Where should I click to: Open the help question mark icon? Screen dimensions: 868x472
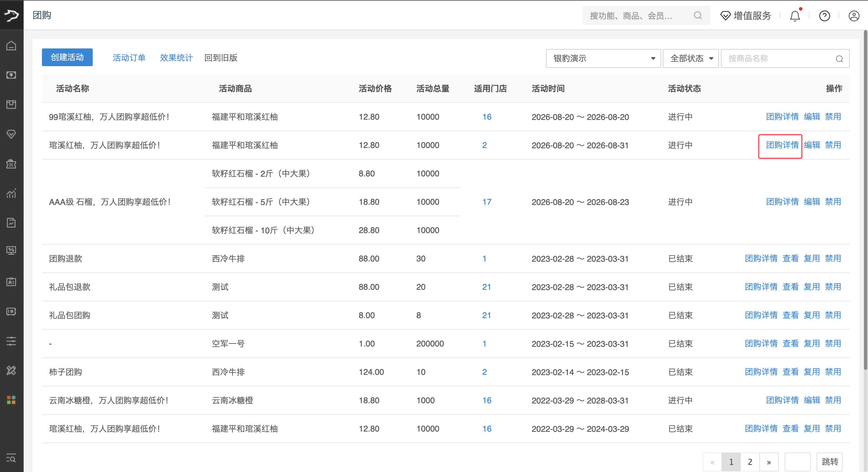pos(825,16)
